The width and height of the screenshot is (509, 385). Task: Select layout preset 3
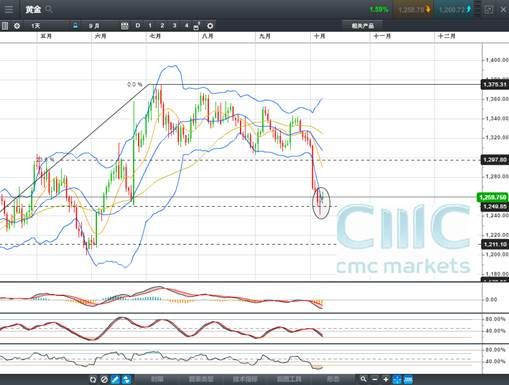pos(174,26)
